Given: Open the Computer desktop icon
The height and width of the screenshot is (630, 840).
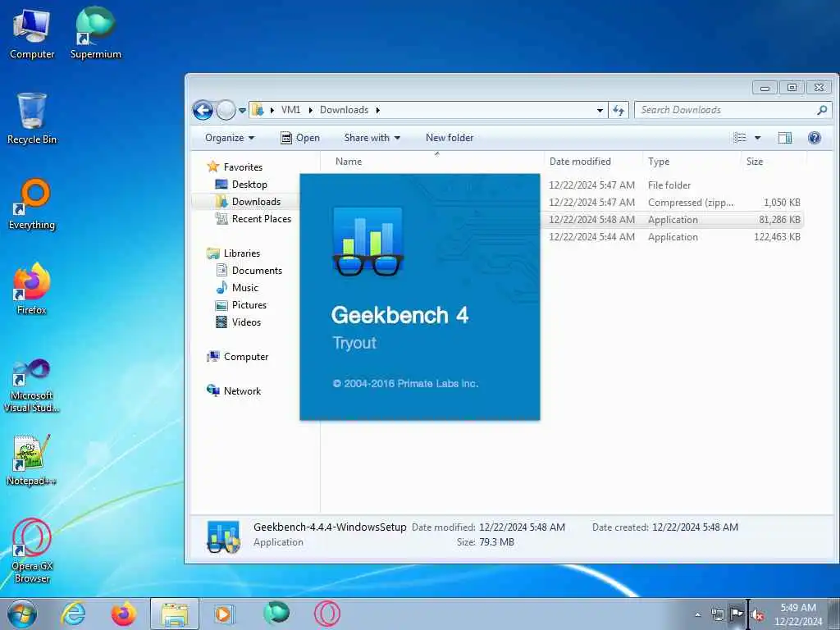Looking at the screenshot, I should (x=32, y=34).
